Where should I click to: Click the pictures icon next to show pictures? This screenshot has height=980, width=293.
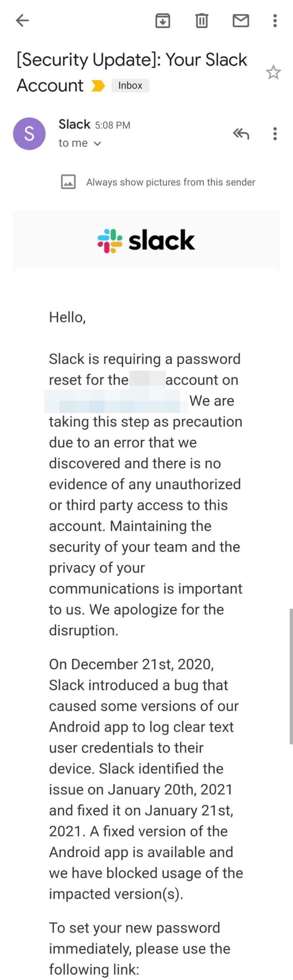[68, 182]
